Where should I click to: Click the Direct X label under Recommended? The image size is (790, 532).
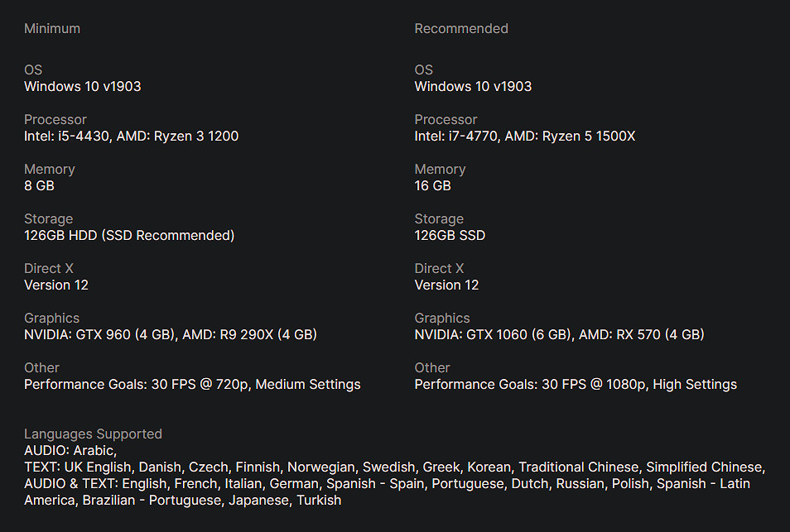pyautogui.click(x=439, y=268)
